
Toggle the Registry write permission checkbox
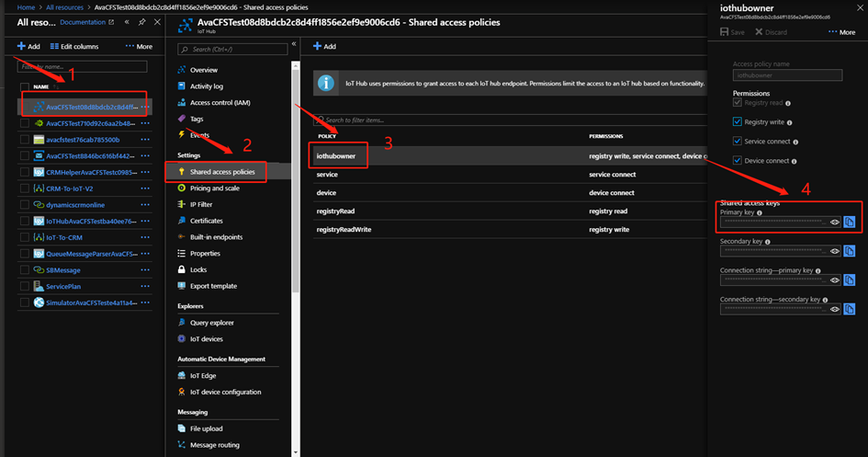(737, 121)
